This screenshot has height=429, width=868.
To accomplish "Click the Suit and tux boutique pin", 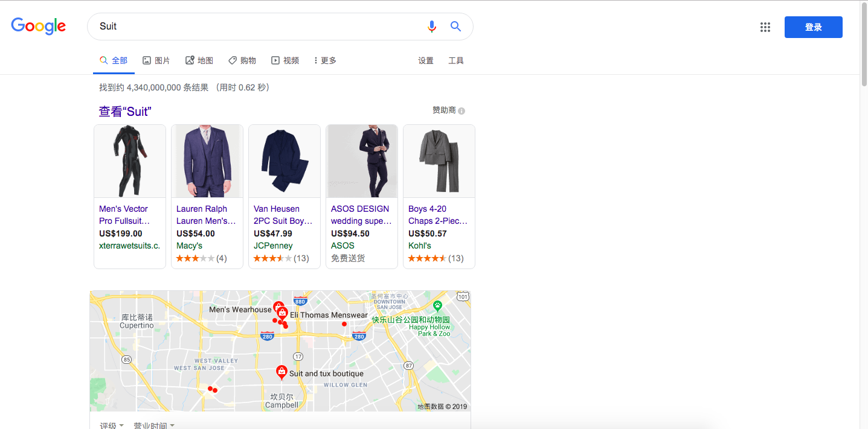I will (x=281, y=372).
